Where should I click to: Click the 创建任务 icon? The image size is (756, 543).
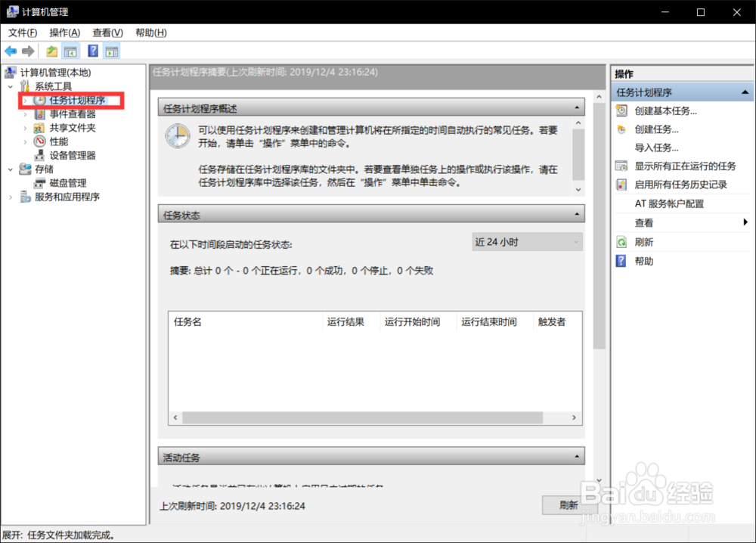click(x=621, y=129)
